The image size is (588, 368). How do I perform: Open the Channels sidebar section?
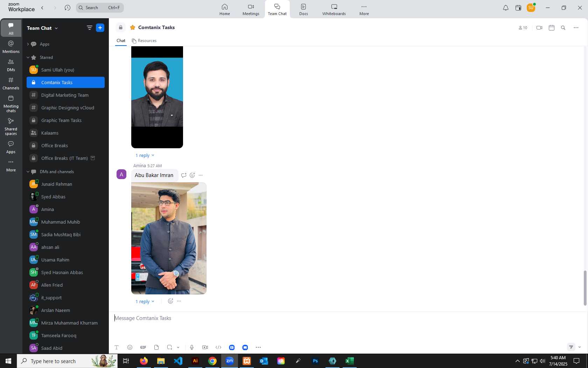coord(11,83)
